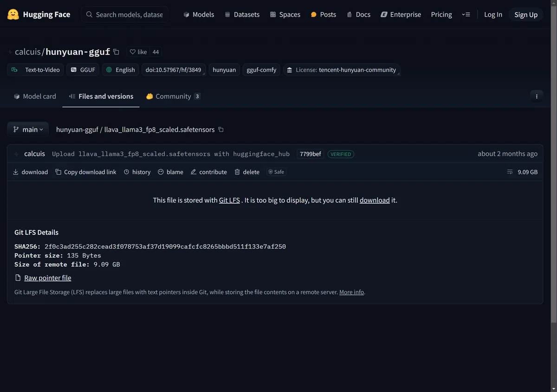This screenshot has width=557, height=392.
Task: Click the Pointer size 135 Bytes text
Action: click(x=58, y=255)
